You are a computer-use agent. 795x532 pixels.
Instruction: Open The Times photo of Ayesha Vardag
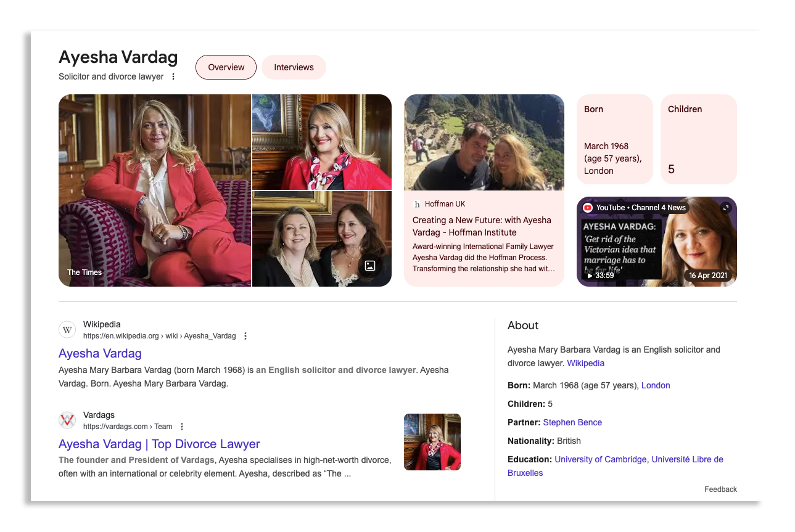click(x=154, y=190)
